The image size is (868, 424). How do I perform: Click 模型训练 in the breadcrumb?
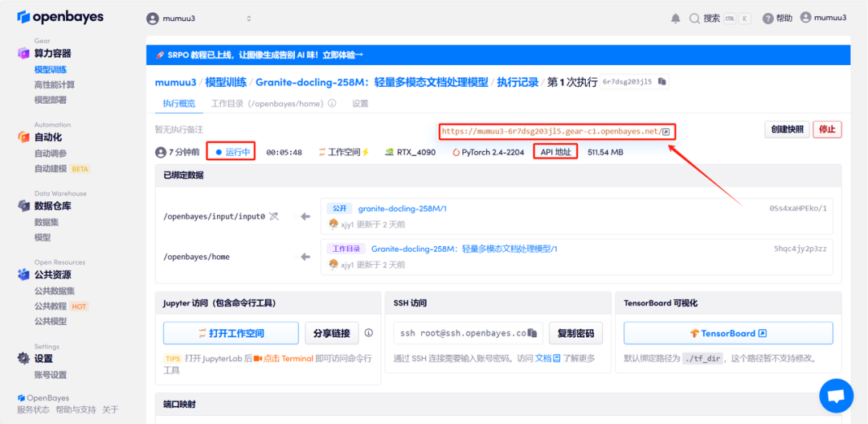click(x=226, y=82)
